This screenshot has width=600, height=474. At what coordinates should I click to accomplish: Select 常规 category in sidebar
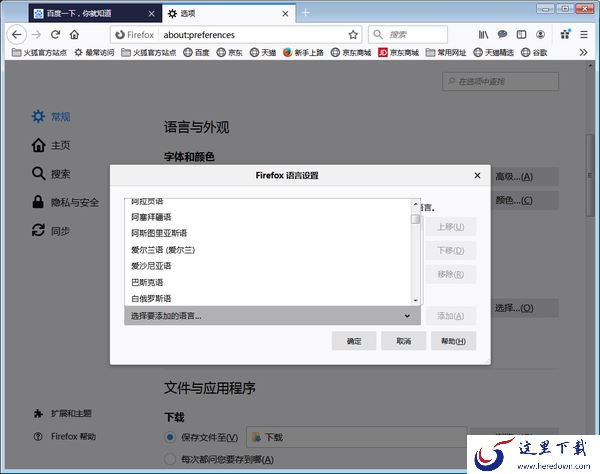click(51, 116)
